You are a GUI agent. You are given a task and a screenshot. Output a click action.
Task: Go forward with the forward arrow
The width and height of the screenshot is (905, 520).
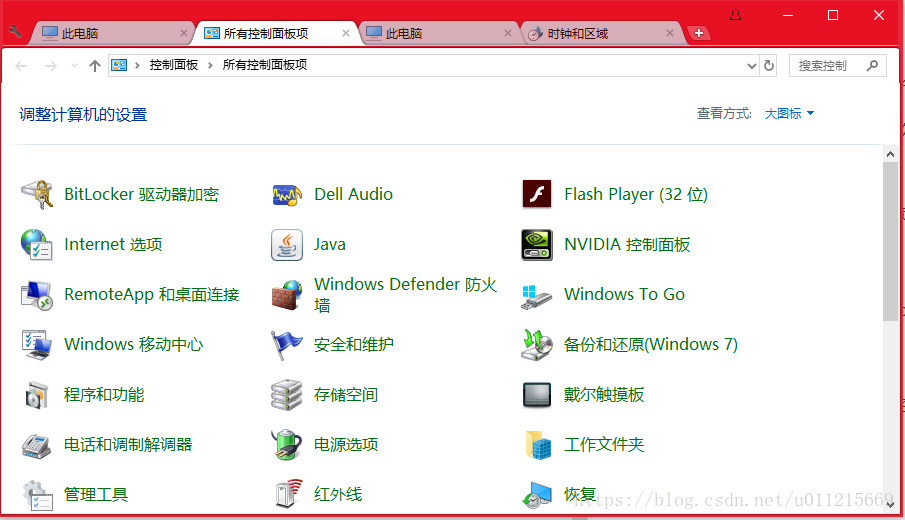51,66
